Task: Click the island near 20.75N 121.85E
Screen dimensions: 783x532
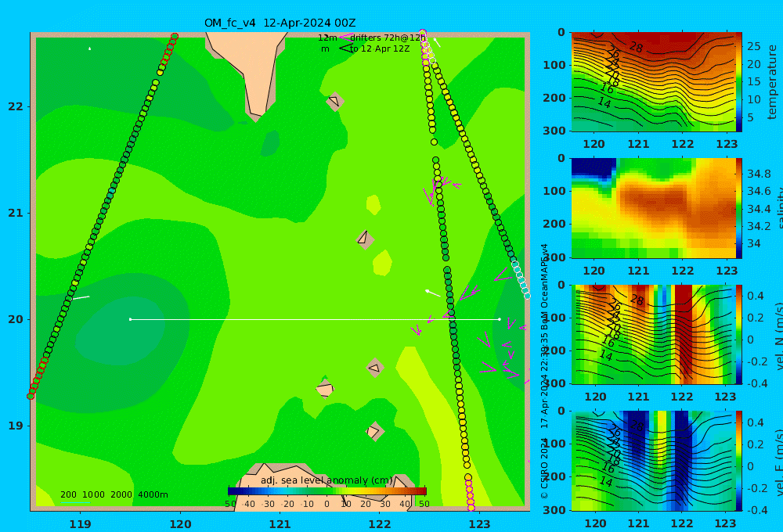Action: 365,239
